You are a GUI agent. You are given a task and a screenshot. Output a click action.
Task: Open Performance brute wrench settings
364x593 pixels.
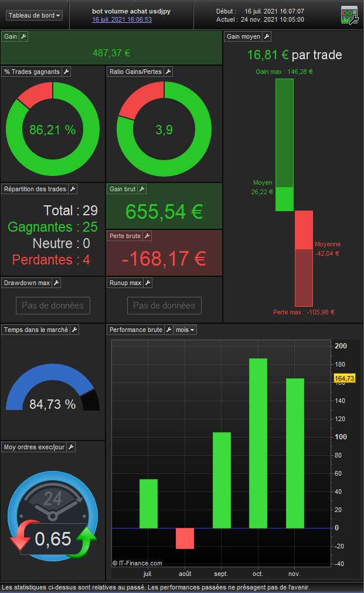coord(169,330)
